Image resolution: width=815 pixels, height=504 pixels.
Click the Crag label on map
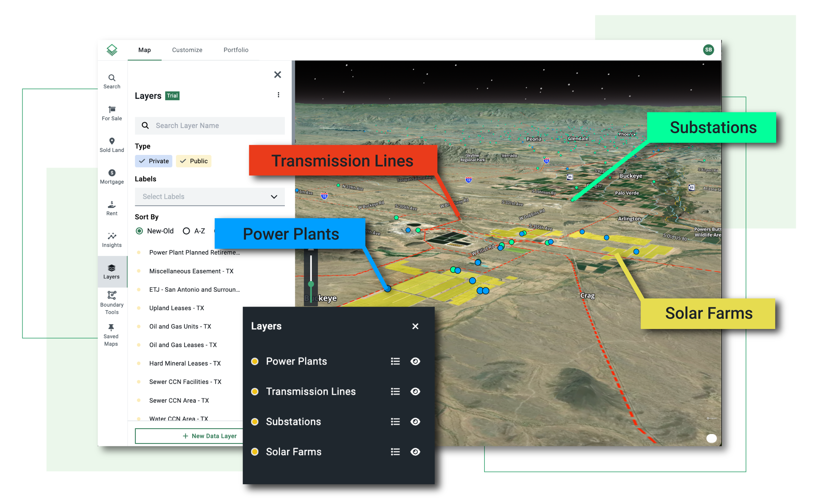[x=588, y=296]
